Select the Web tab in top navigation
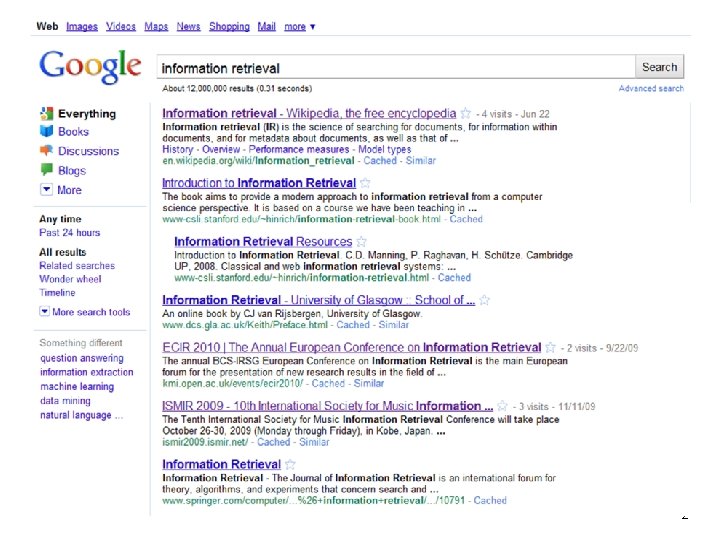The height and width of the screenshot is (540, 720). [x=47, y=27]
